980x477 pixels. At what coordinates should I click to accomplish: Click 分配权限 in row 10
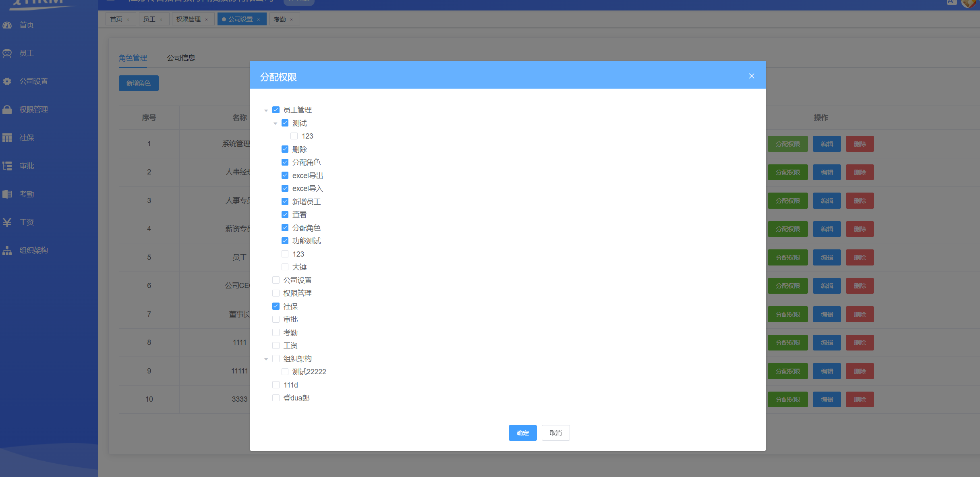point(788,400)
